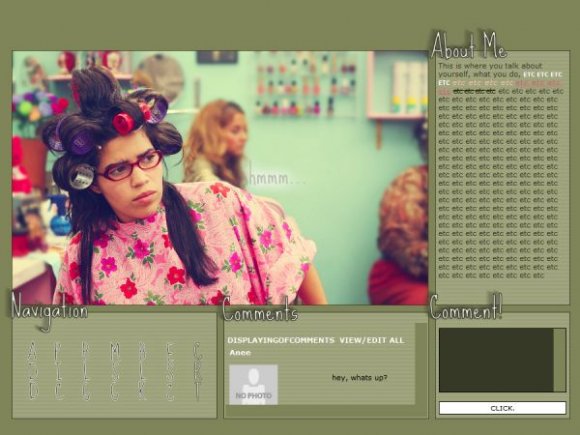Open commenter Anee's profile name
This screenshot has height=435, width=580.
click(240, 353)
